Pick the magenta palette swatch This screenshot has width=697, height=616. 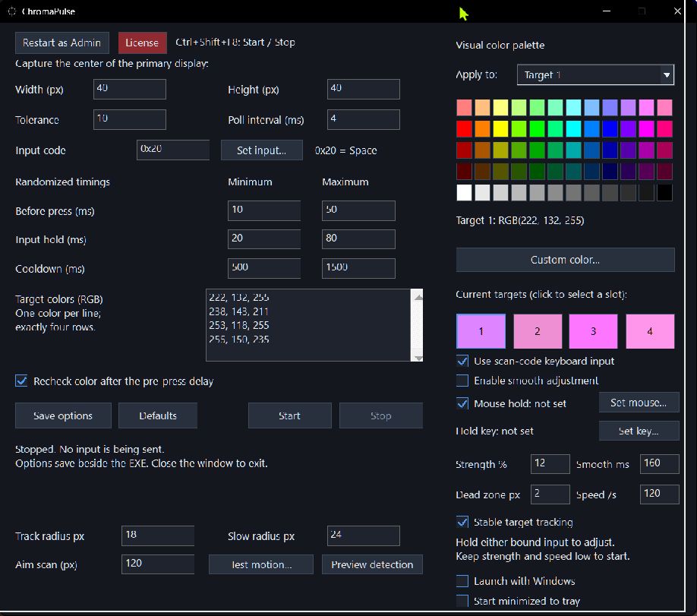pos(646,129)
